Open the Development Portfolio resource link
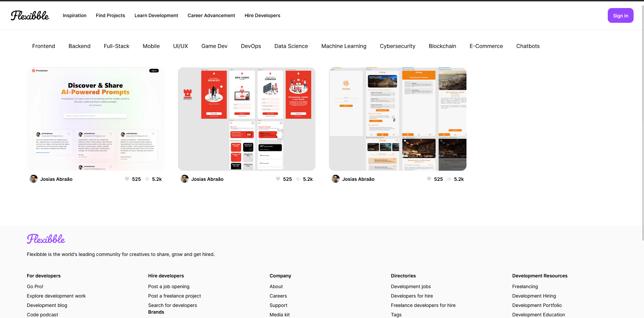This screenshot has height=318, width=644. [x=537, y=305]
